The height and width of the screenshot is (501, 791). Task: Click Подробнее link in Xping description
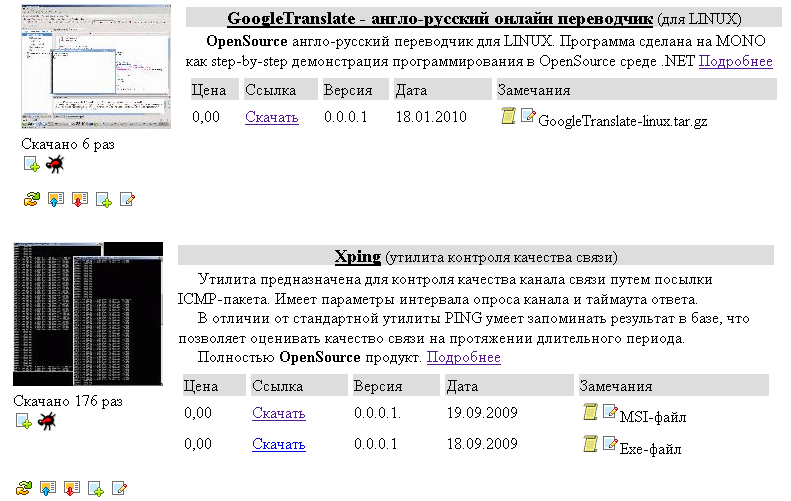pos(464,357)
